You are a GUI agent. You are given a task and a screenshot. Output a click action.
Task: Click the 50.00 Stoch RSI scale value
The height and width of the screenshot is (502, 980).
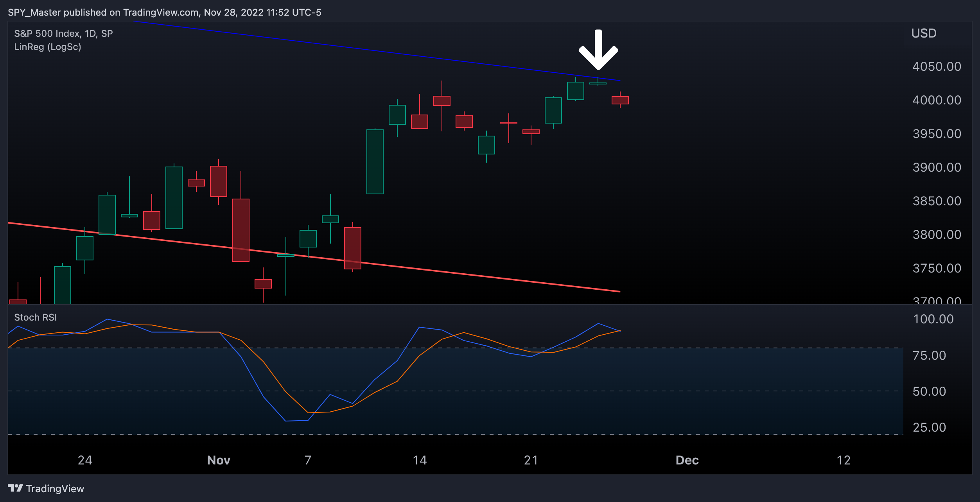tap(929, 391)
